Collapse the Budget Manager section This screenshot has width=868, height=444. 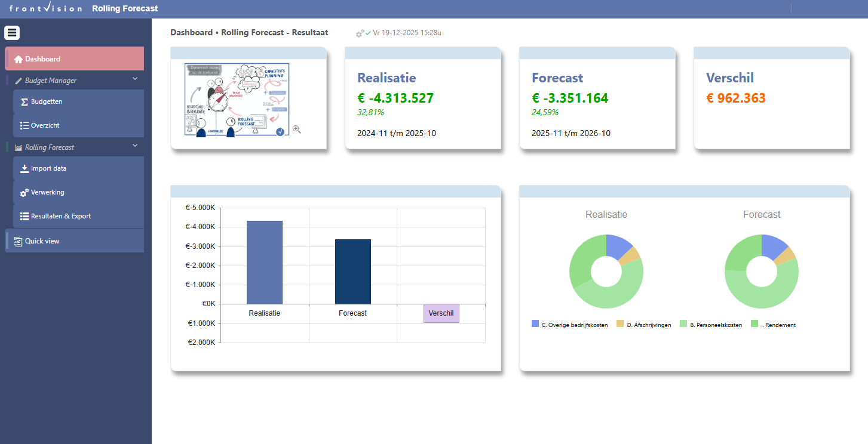click(134, 79)
